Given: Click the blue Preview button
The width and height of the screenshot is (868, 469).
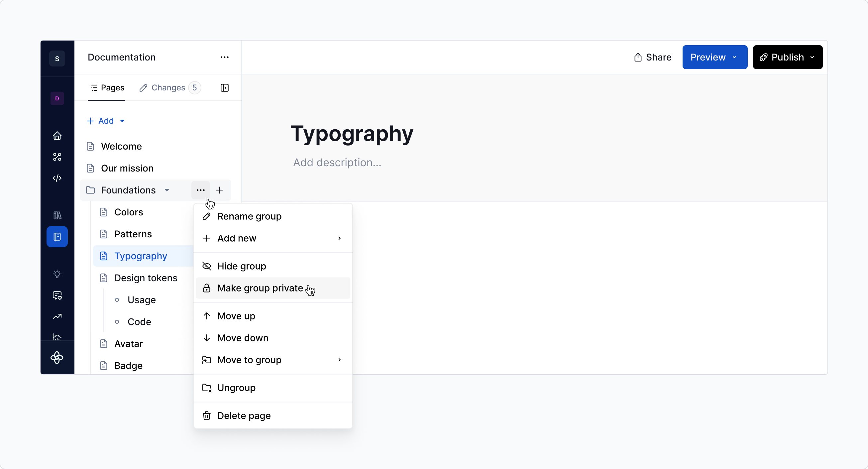Looking at the screenshot, I should tap(715, 57).
